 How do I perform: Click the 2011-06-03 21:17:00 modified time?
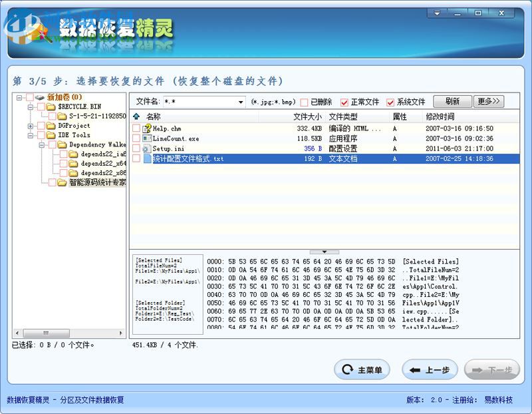click(460, 148)
